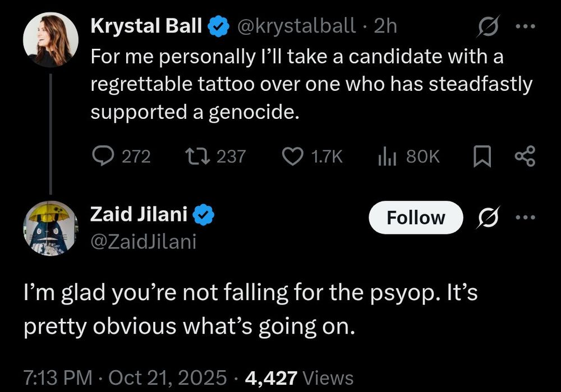Toggle bookmark on Krystal Ball's tweet

click(x=483, y=156)
